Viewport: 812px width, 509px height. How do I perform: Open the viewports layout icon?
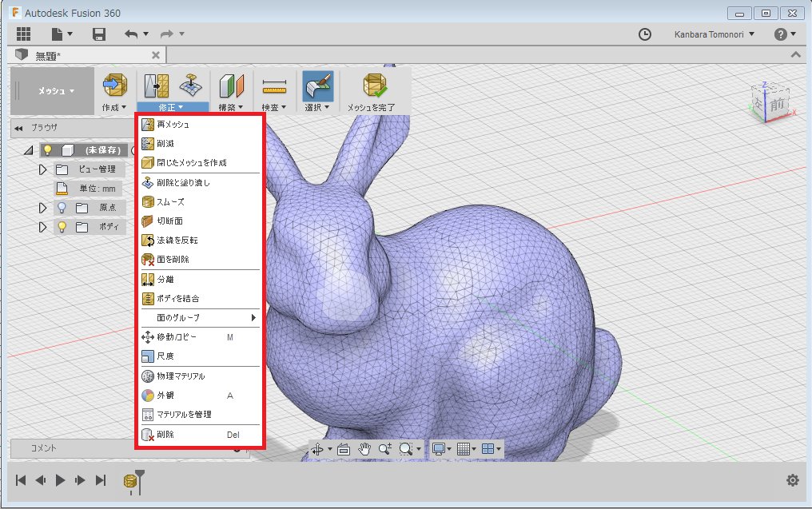(488, 449)
